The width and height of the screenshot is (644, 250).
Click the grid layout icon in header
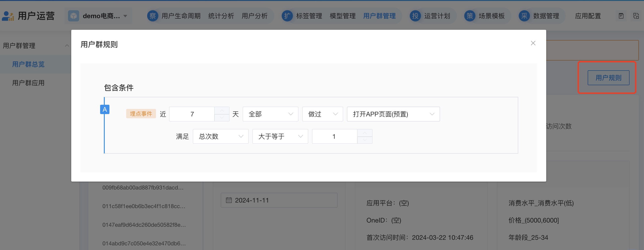pos(636,16)
